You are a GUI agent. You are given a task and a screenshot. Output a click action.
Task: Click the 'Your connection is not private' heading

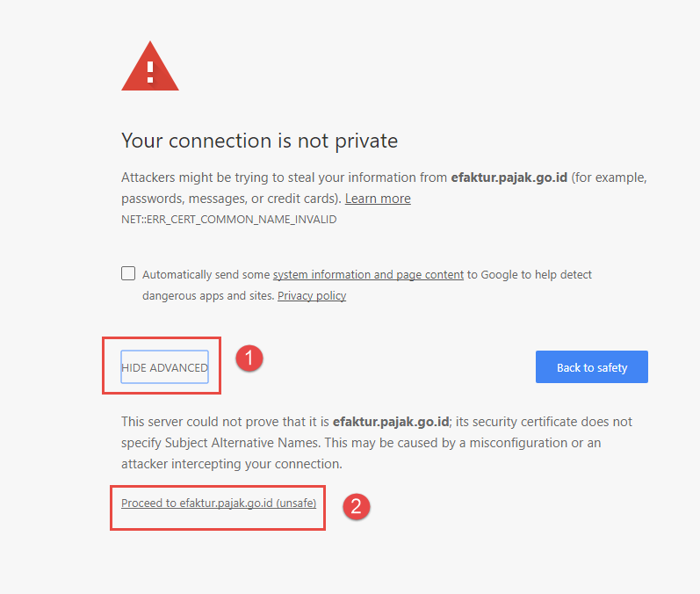pyautogui.click(x=259, y=141)
